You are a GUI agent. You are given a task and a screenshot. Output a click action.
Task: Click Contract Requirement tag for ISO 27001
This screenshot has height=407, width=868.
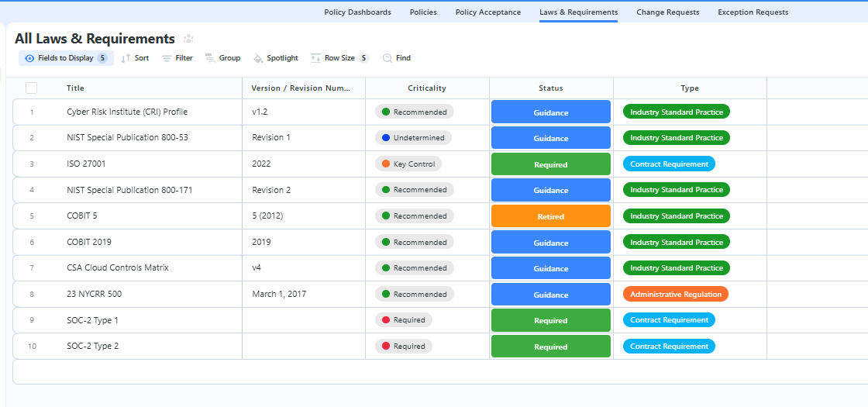670,164
